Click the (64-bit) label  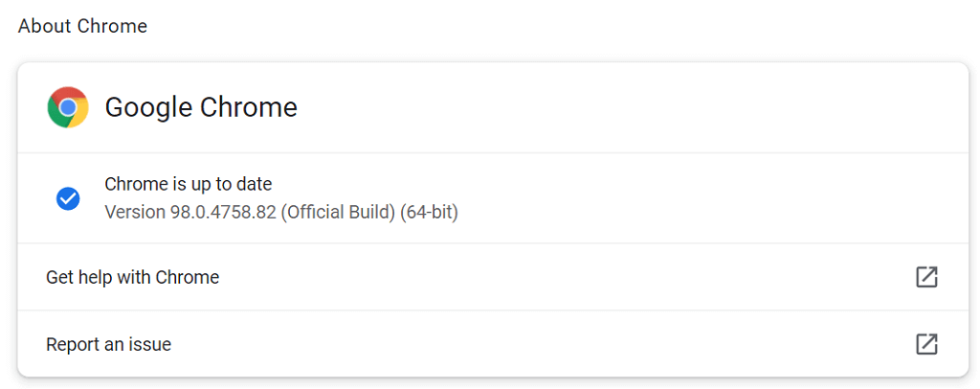(x=430, y=212)
